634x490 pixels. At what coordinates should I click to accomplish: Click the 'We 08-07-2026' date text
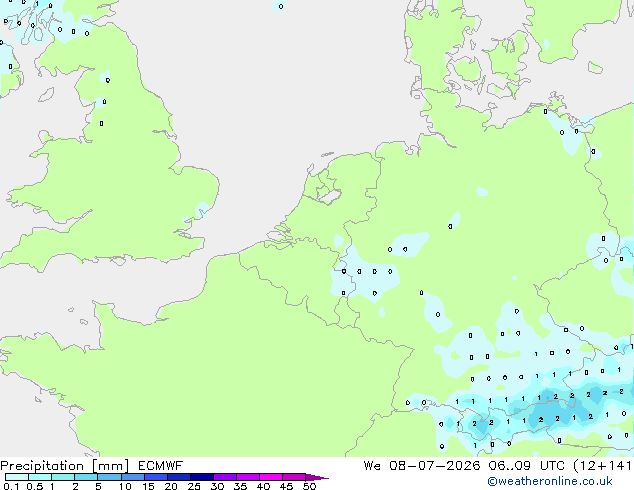pos(422,466)
